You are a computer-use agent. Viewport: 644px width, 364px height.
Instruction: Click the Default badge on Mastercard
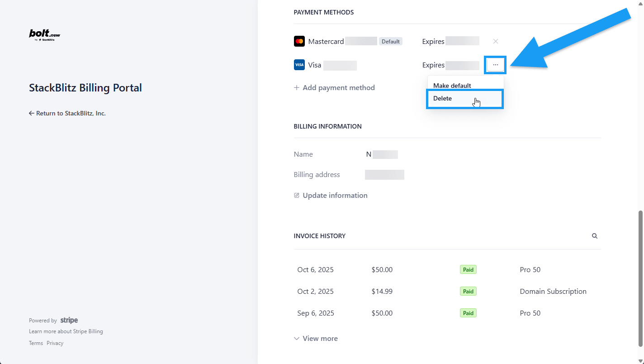[391, 41]
